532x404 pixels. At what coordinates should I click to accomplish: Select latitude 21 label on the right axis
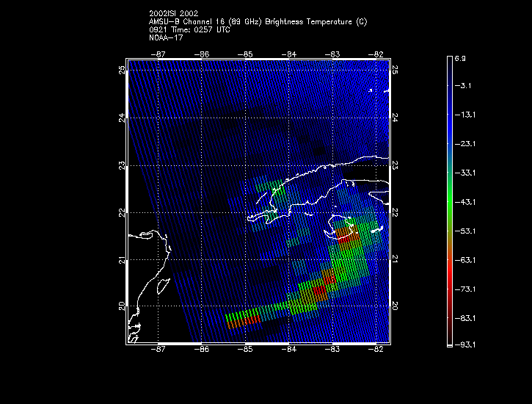pos(395,260)
